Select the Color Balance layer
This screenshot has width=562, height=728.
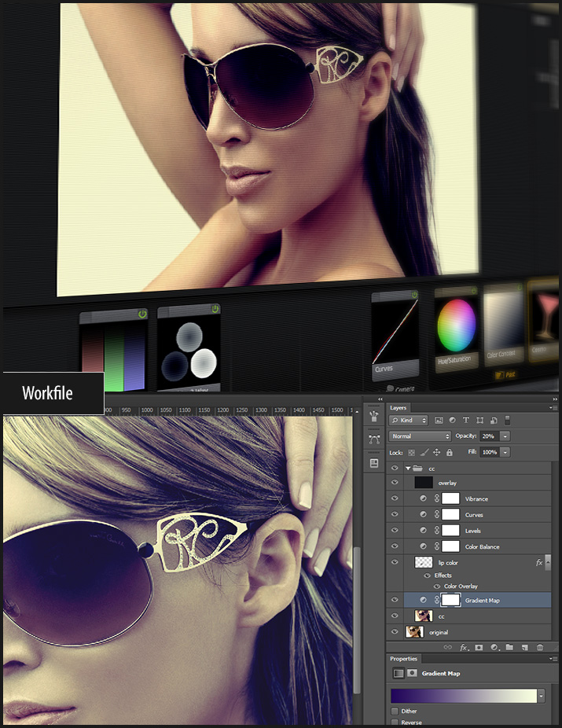[482, 546]
